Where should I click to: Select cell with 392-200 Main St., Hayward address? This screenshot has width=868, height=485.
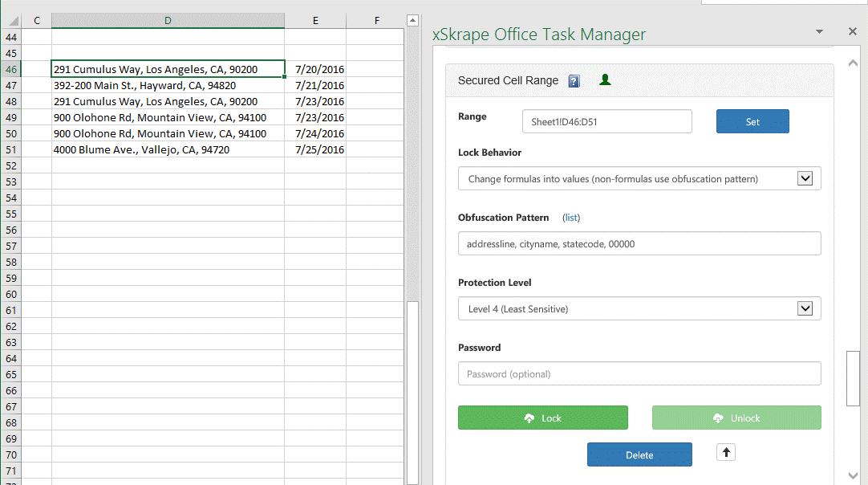(x=168, y=85)
